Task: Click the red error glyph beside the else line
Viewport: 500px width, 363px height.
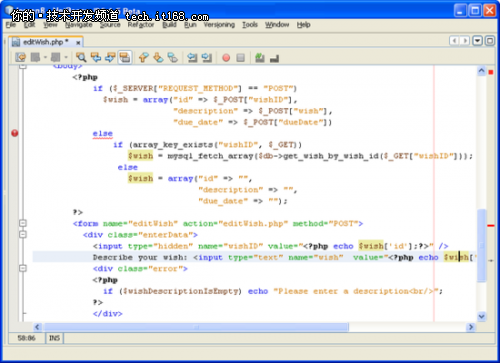Action: coord(15,133)
